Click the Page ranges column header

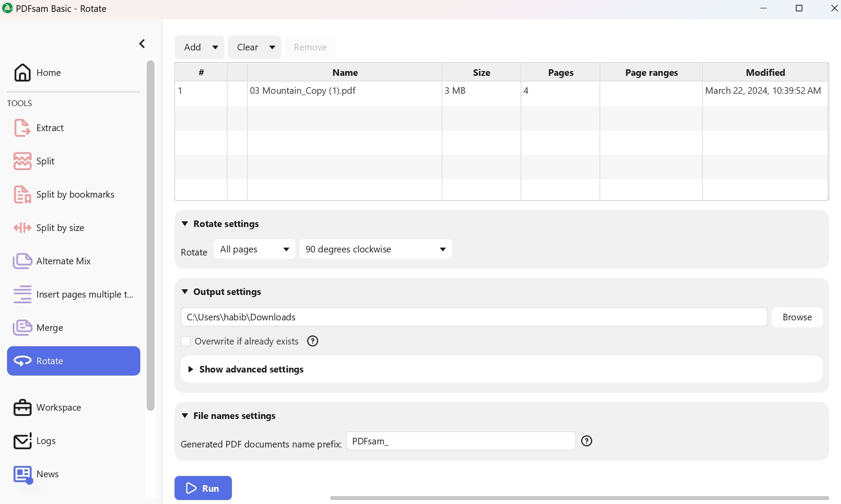[x=651, y=72]
